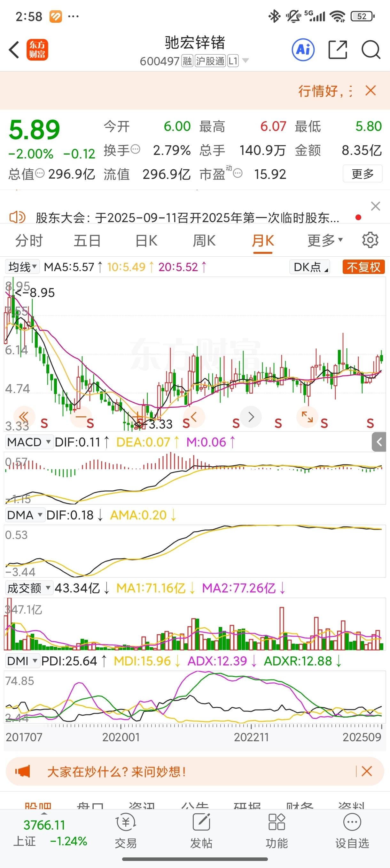Tap the share export icon
The height and width of the screenshot is (868, 390).
(x=338, y=50)
